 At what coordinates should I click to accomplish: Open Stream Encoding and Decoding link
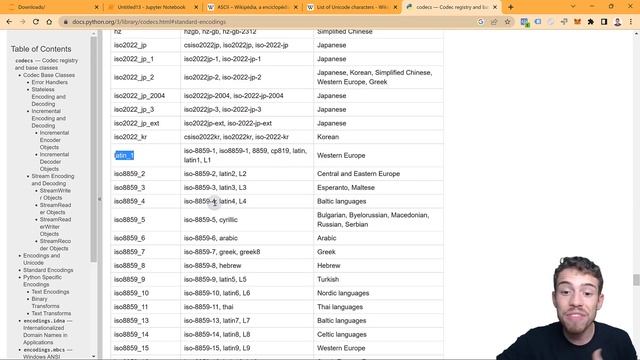(x=53, y=180)
